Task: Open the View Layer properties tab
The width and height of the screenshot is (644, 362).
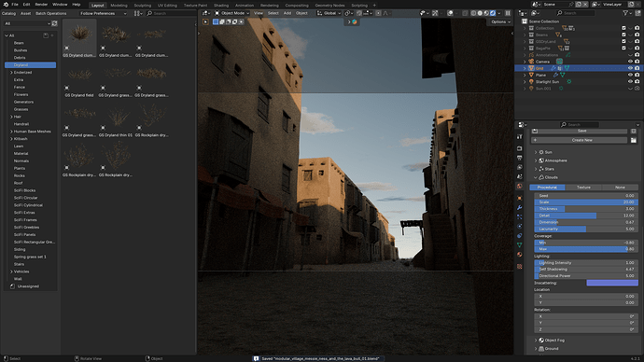Action: (520, 167)
